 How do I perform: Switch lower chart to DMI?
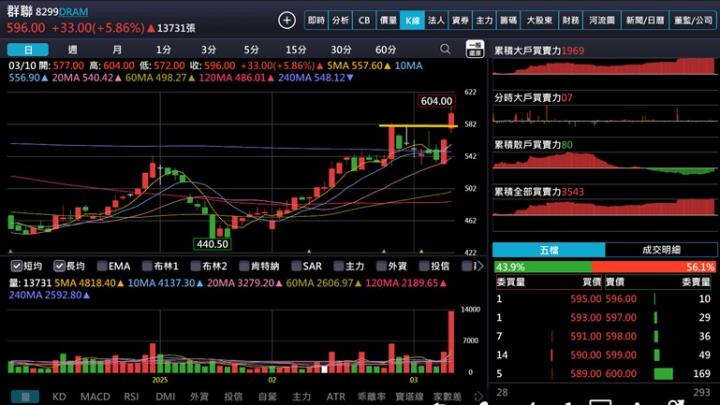pos(165,396)
